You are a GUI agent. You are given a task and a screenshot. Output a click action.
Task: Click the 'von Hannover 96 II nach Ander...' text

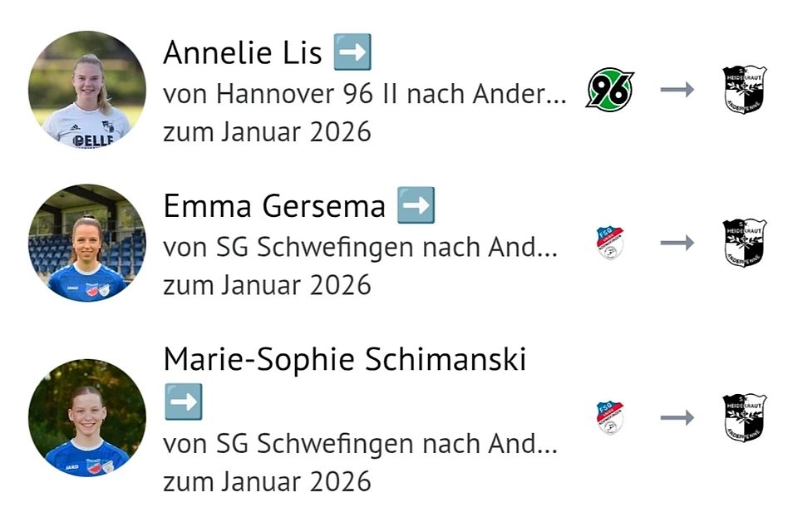pyautogui.click(x=364, y=95)
